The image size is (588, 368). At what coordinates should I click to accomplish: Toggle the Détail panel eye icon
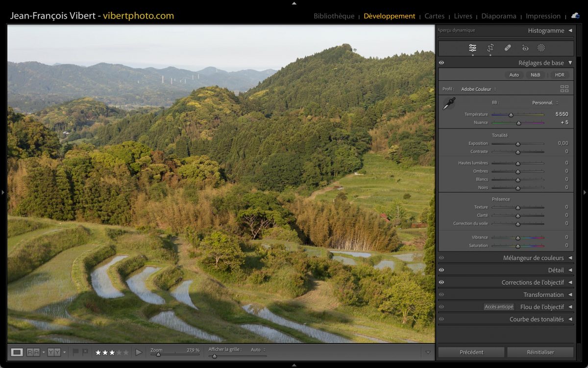click(x=441, y=270)
